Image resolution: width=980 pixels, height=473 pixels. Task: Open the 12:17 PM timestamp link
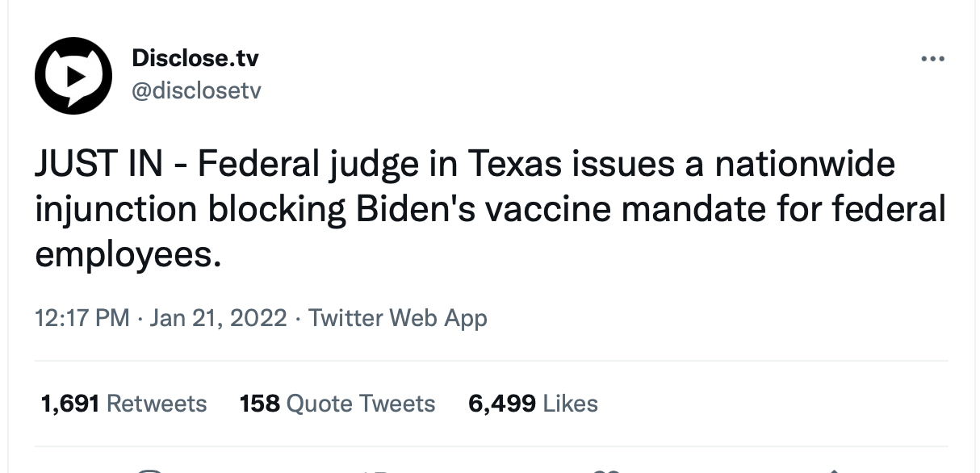coord(82,317)
